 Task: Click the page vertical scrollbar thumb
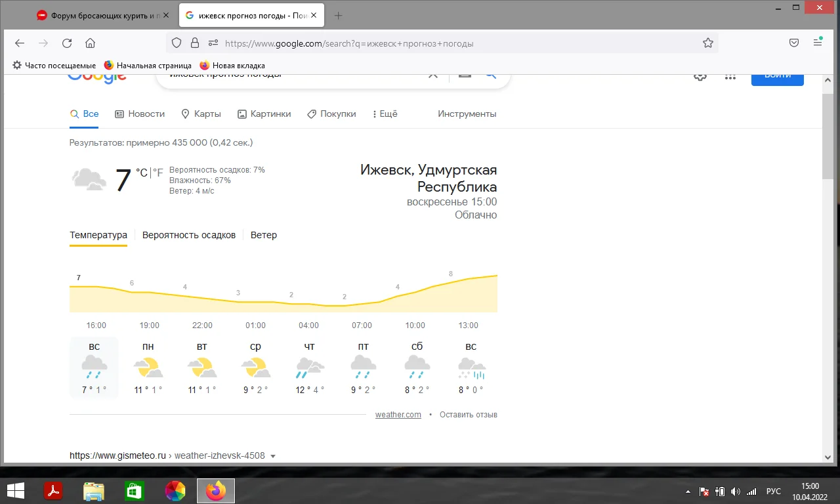[x=828, y=136]
